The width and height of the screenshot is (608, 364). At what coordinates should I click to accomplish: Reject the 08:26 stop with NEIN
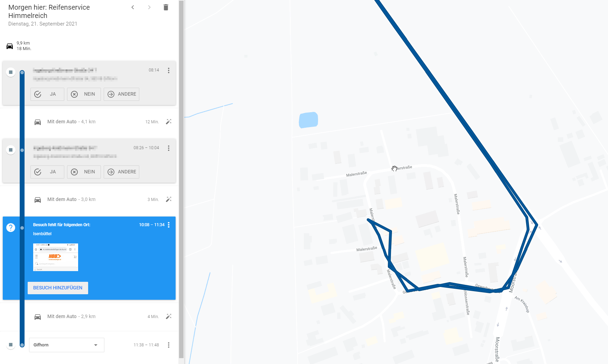(x=84, y=172)
